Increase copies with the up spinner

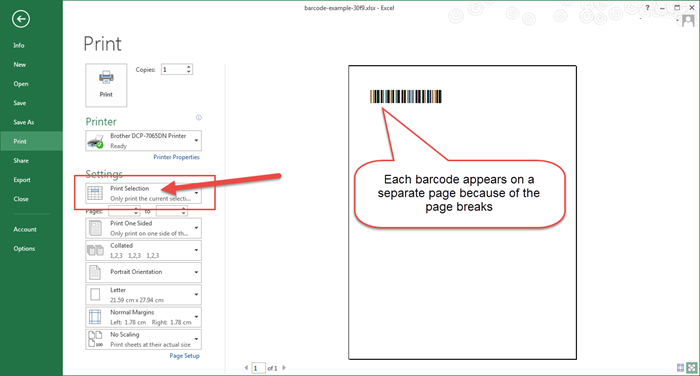tap(189, 67)
